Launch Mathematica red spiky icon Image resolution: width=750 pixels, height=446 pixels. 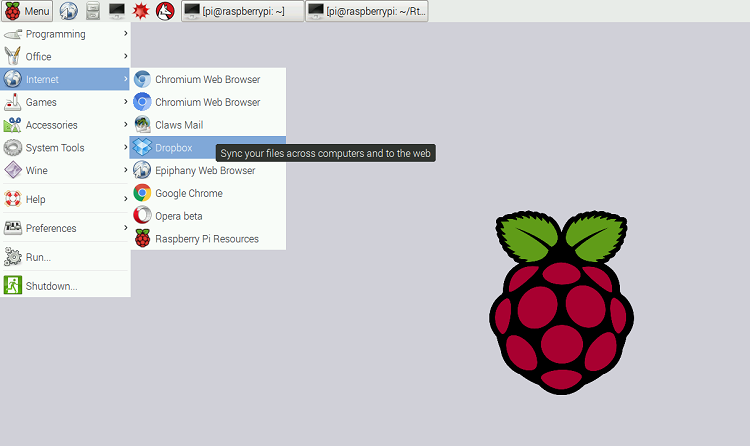click(141, 11)
